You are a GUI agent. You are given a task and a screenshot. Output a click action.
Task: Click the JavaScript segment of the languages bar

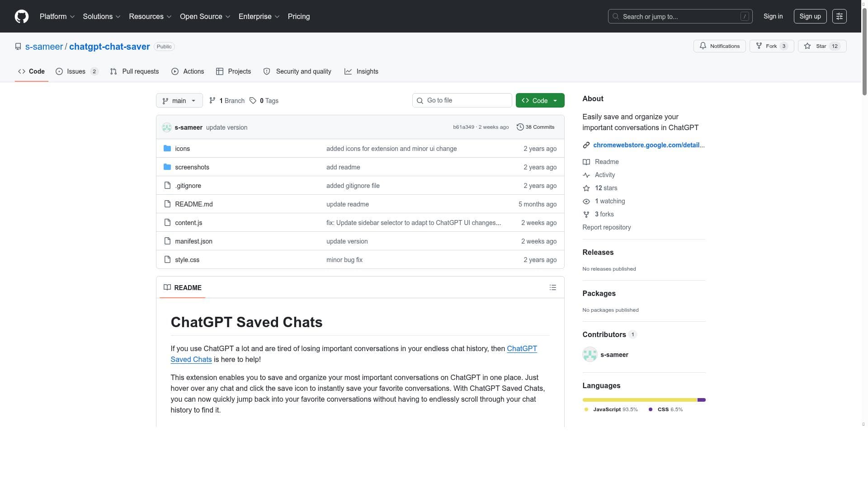pos(640,400)
